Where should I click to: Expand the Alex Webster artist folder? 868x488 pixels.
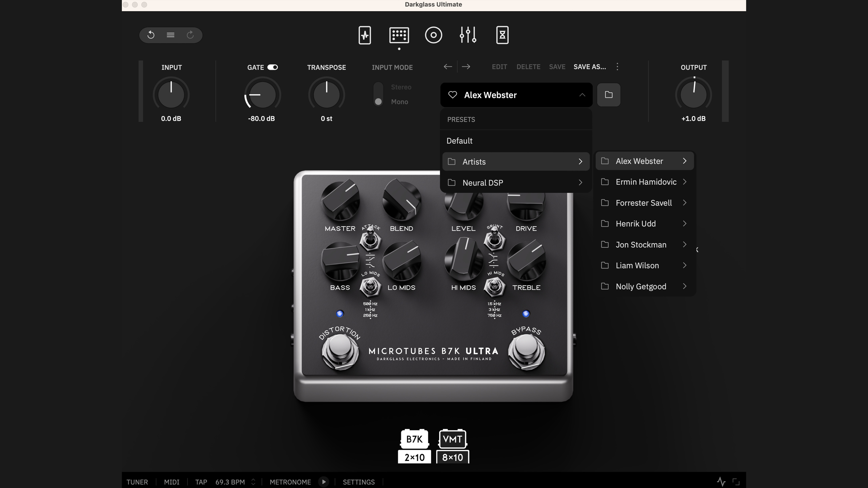[x=645, y=161]
